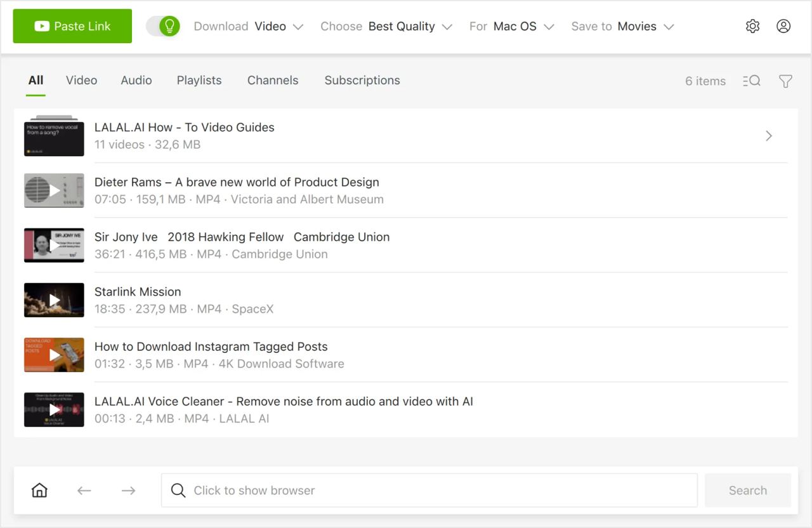812x528 pixels.
Task: Search within the downloads list
Action: click(x=751, y=81)
